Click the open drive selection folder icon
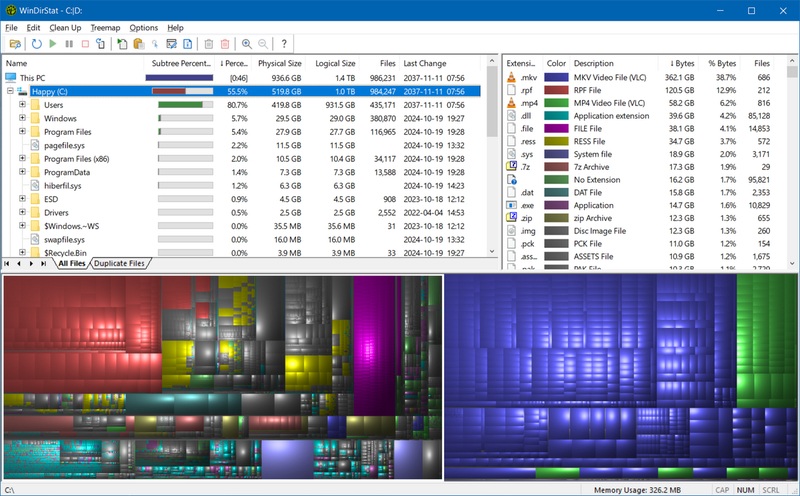This screenshot has height=496, width=800. click(15, 44)
